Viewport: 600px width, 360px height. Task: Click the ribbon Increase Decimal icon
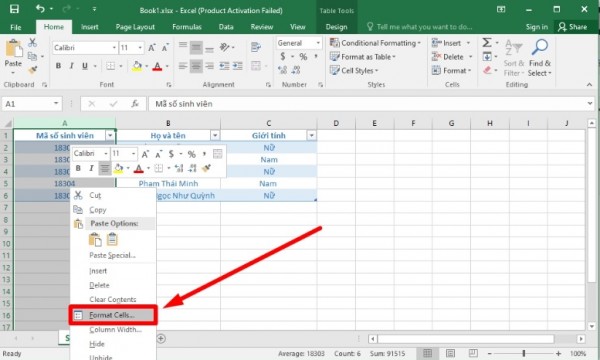(x=283, y=70)
